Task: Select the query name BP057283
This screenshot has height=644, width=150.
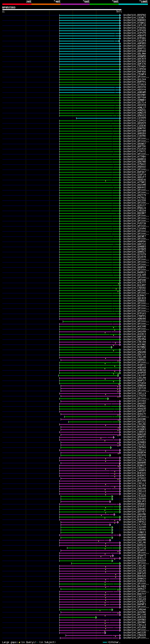Action: pos(9,7)
